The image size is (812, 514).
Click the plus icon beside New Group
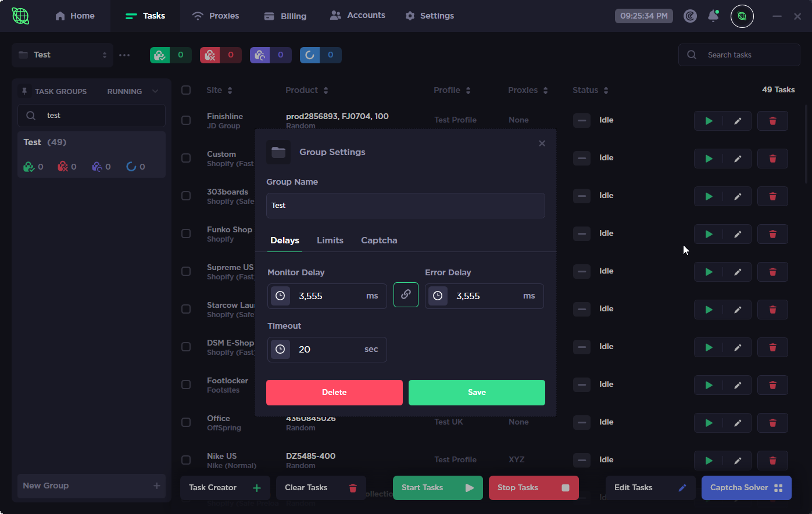pyautogui.click(x=156, y=486)
